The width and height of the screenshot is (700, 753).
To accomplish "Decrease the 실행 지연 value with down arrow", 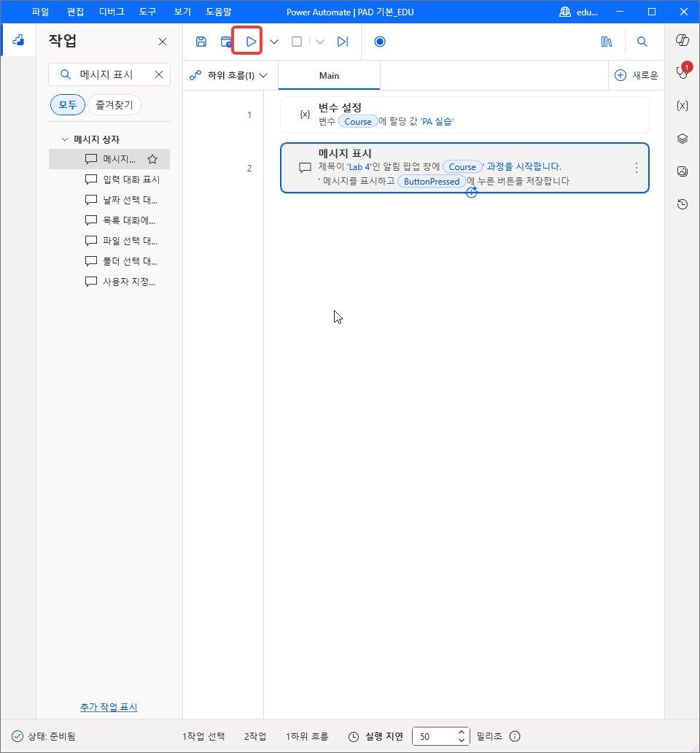I will click(x=461, y=741).
